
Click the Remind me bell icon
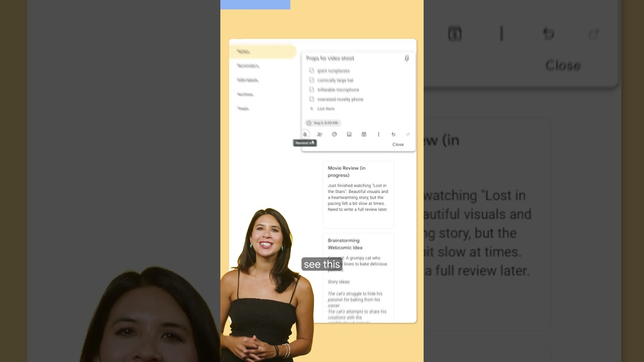[x=305, y=134]
